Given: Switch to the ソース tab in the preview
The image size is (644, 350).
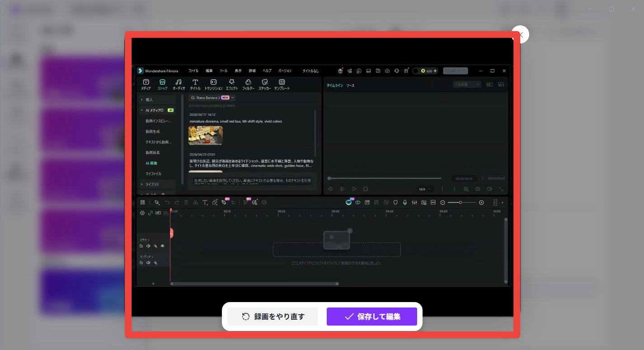Looking at the screenshot, I should [350, 85].
